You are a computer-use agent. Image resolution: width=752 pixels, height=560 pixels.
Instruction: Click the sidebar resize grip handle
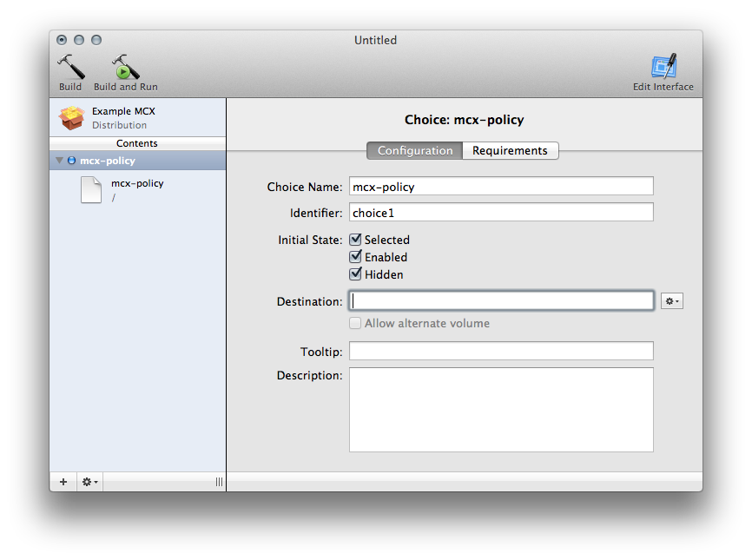tap(219, 482)
